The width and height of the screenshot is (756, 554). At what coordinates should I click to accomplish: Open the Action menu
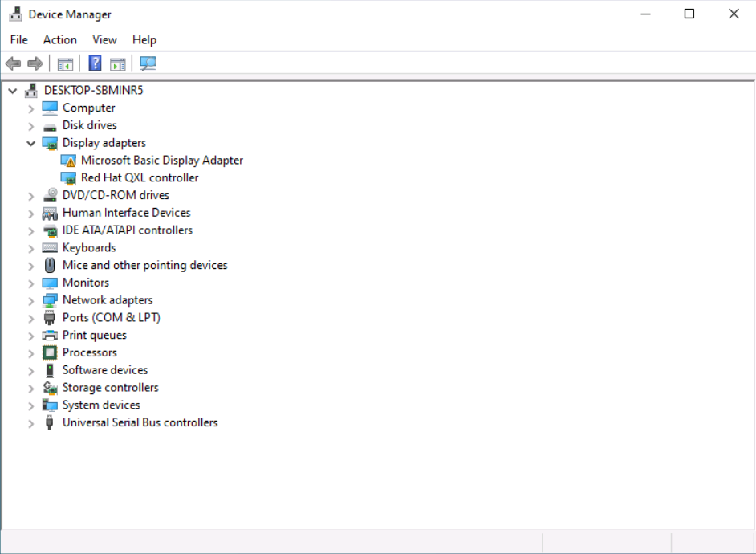[x=59, y=39]
